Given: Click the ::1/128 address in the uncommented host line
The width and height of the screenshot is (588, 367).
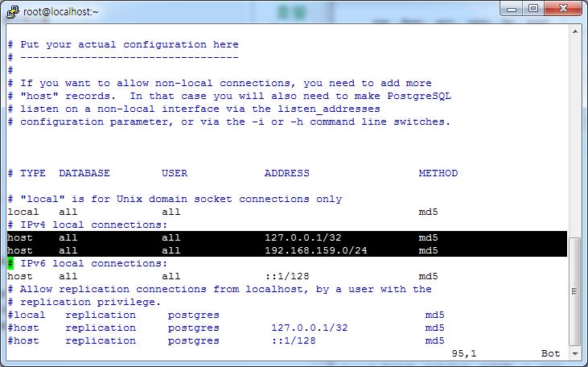Looking at the screenshot, I should [x=286, y=277].
